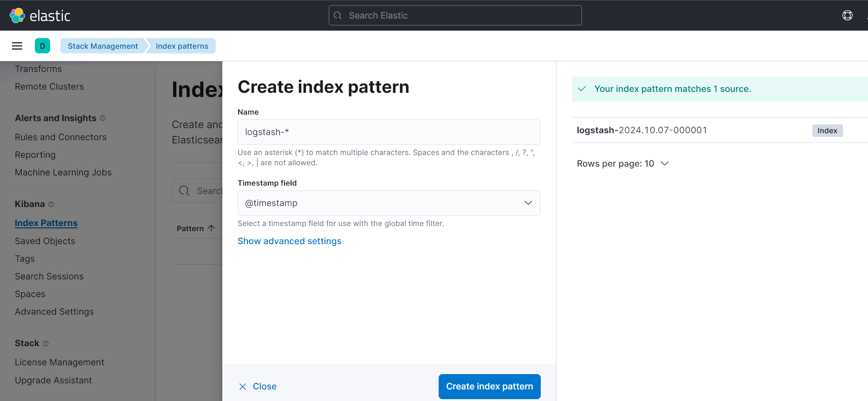This screenshot has width=868, height=401.
Task: Click the index pattern Name field
Action: pyautogui.click(x=389, y=132)
